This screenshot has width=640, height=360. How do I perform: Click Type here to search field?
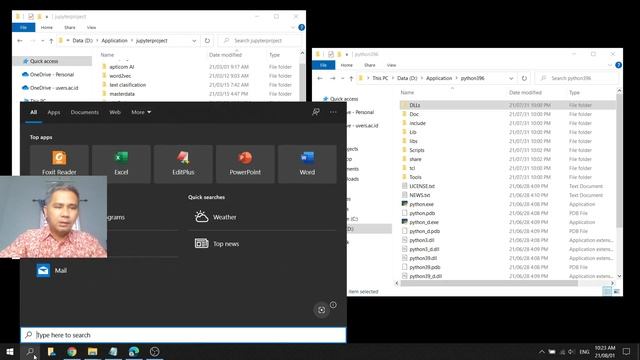[x=183, y=335]
